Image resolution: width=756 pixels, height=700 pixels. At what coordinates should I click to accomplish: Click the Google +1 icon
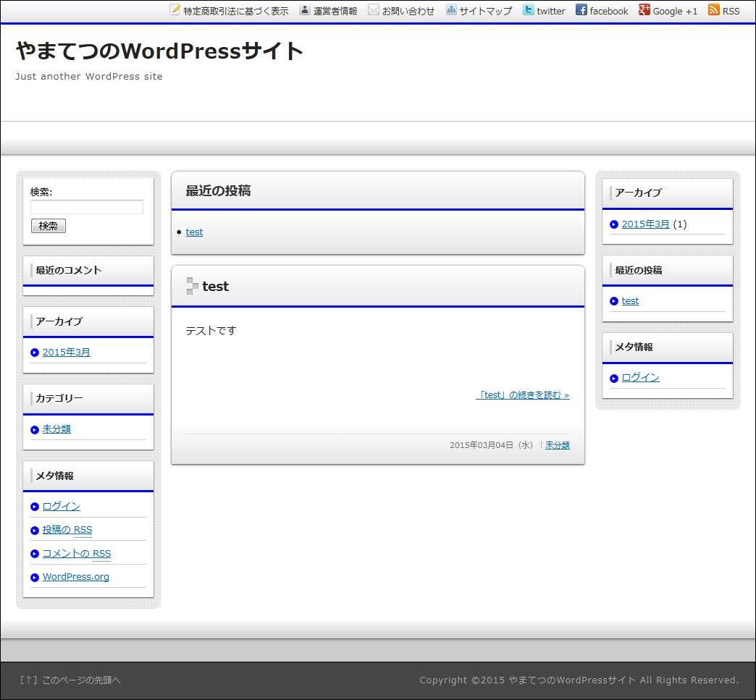click(644, 9)
